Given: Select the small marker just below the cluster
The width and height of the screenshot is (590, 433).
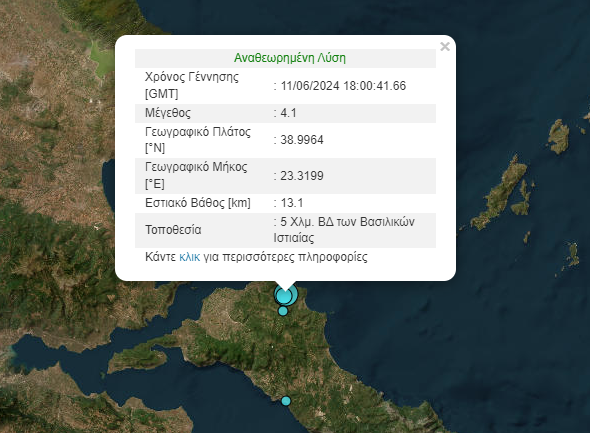Looking at the screenshot, I should click(x=283, y=311).
